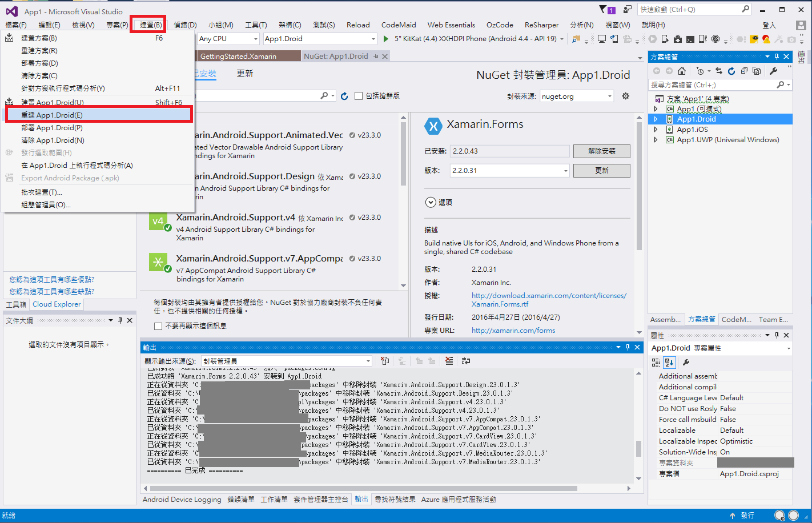Click the NuGet settings gear icon

tap(626, 96)
